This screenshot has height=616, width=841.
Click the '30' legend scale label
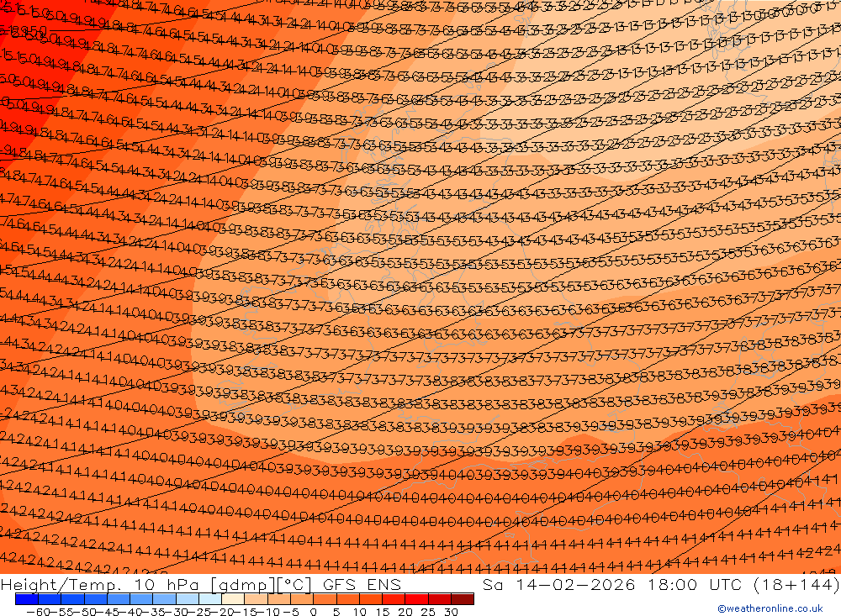tap(451, 612)
